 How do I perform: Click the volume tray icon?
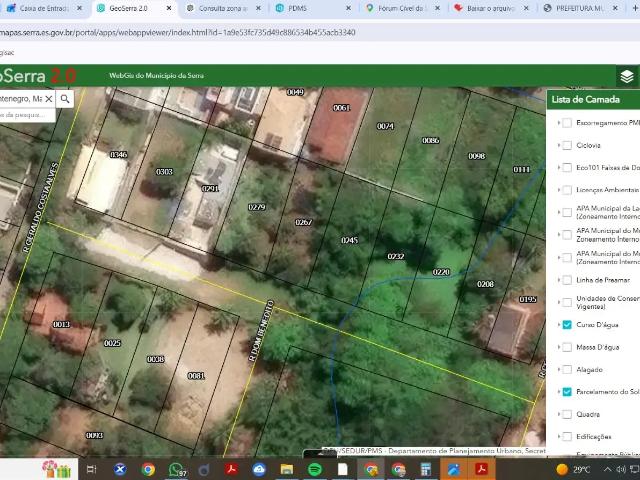[x=621, y=469]
